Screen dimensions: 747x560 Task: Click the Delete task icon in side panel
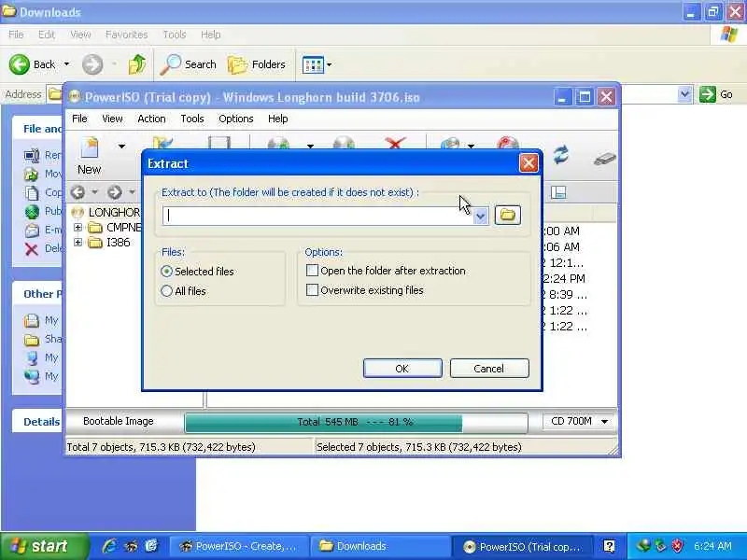32,249
